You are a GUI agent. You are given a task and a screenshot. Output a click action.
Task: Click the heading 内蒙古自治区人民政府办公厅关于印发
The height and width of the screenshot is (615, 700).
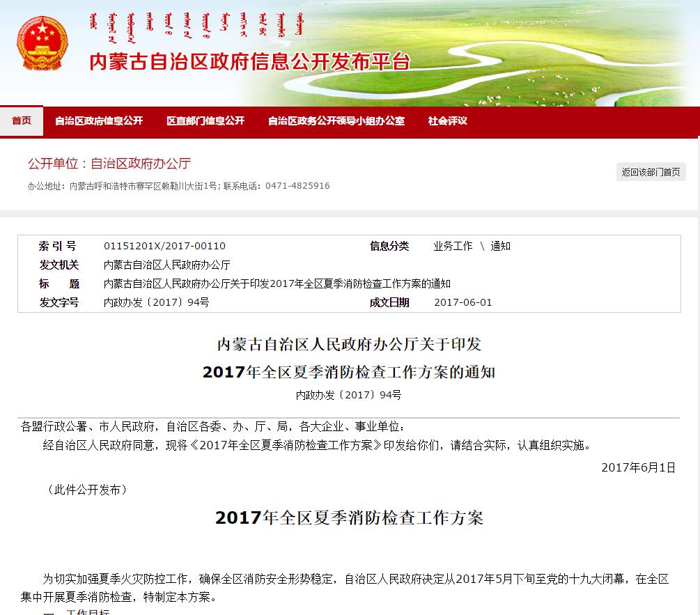349,344
